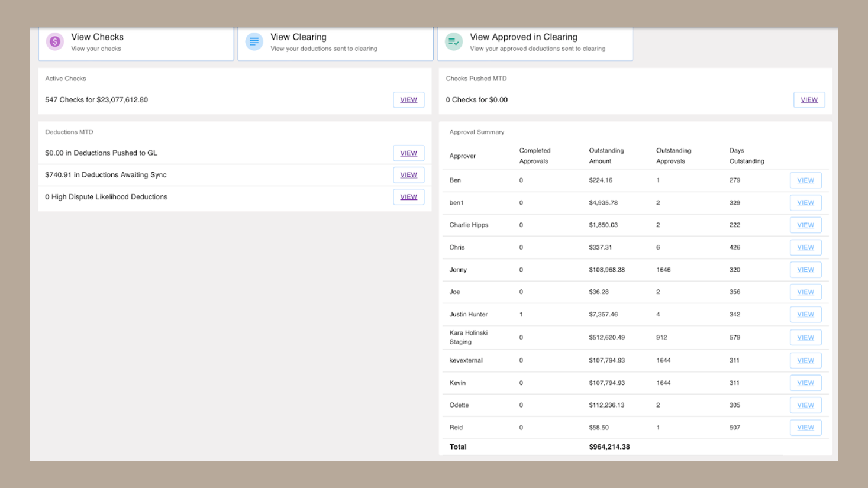View High Dispute Likelihood Deductions
Image resolution: width=868 pixels, height=488 pixels.
[409, 197]
